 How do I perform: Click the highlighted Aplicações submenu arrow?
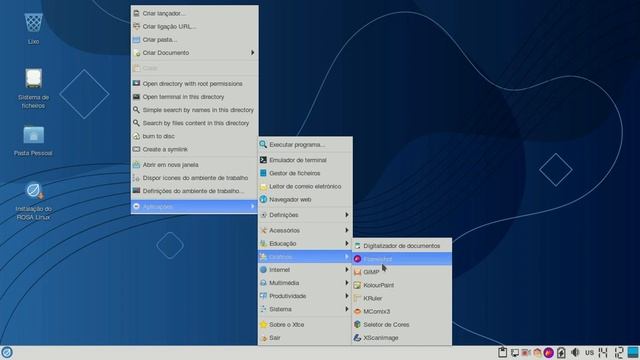pos(253,207)
